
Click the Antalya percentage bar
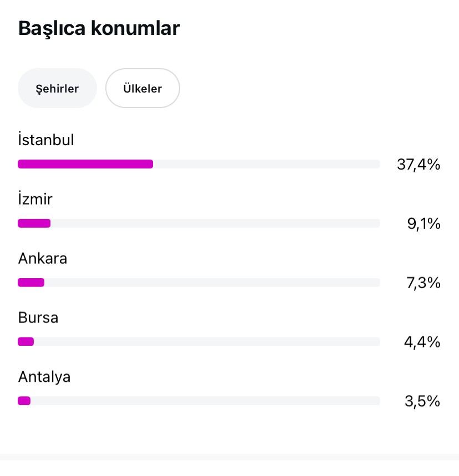[x=198, y=401]
